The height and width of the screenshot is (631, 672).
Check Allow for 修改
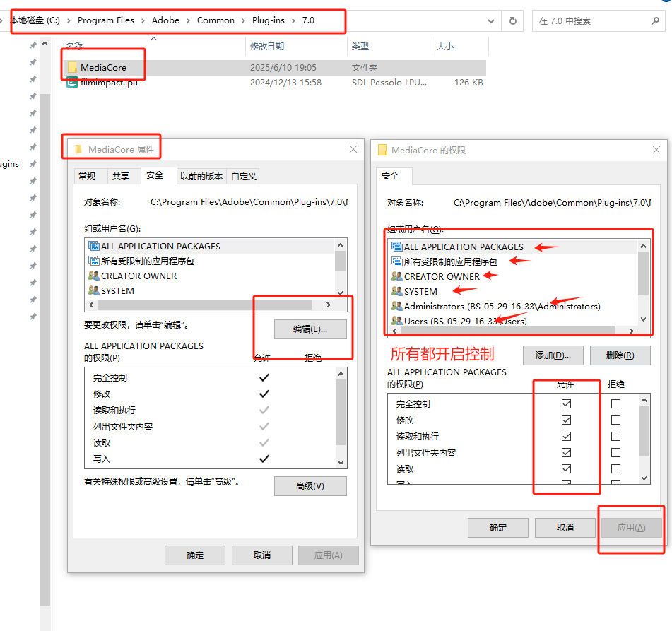coord(566,420)
